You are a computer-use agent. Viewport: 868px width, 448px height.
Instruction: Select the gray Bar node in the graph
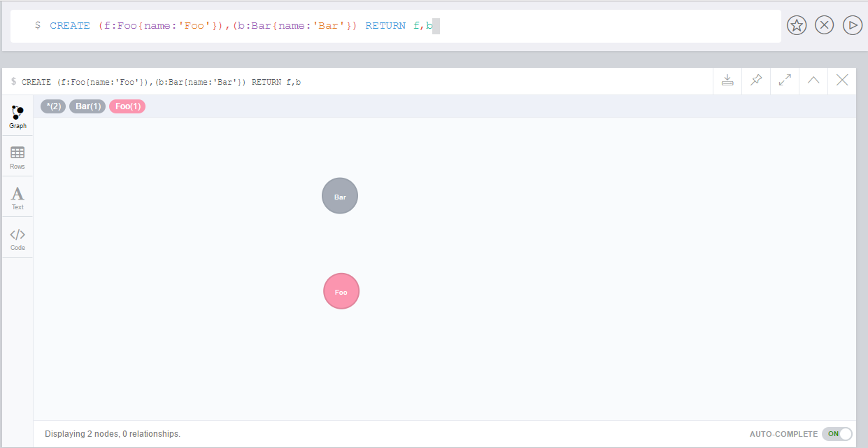pos(339,195)
